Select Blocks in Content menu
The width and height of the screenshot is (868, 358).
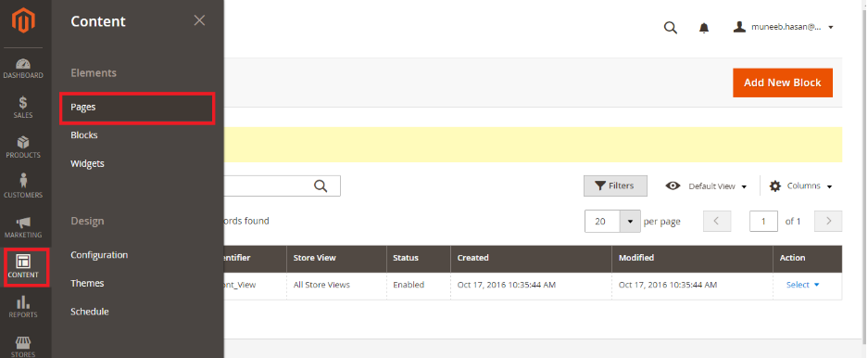tap(84, 135)
